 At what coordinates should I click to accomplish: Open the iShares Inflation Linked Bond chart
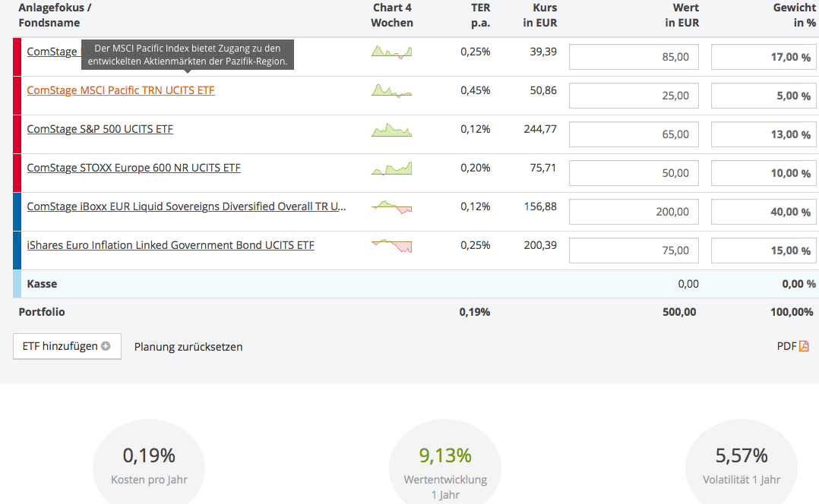pyautogui.click(x=392, y=246)
